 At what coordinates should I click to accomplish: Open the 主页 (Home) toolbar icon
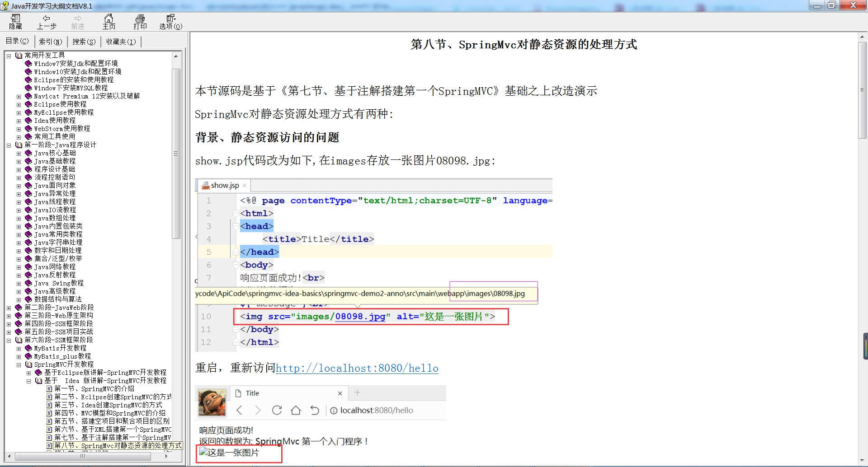pyautogui.click(x=109, y=22)
